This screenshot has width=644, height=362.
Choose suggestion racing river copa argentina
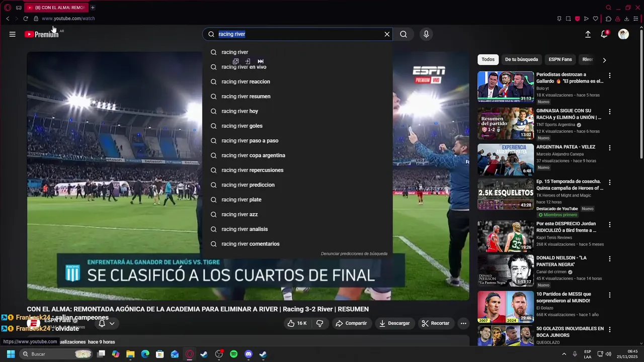pyautogui.click(x=297, y=155)
